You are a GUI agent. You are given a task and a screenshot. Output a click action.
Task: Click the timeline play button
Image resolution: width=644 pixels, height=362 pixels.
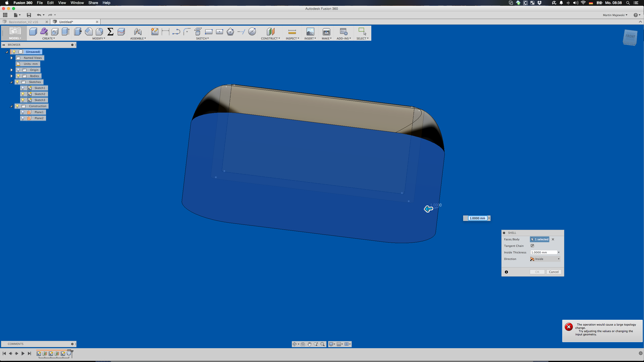23,353
